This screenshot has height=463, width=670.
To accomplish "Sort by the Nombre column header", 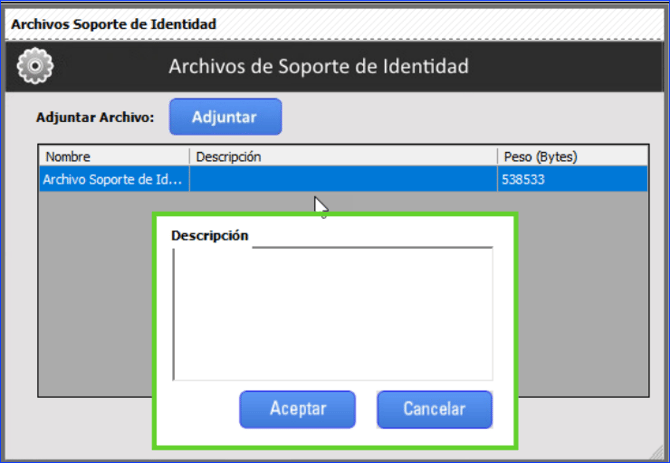I will coord(113,156).
